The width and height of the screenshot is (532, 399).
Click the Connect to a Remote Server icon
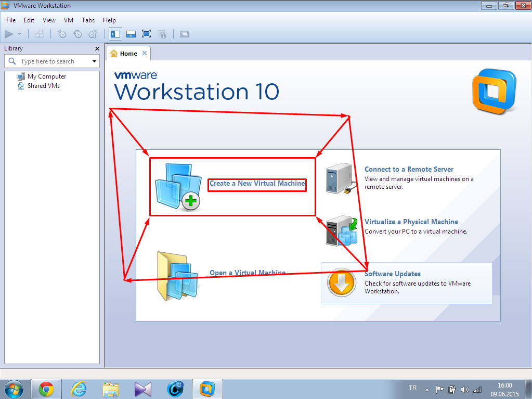[341, 179]
